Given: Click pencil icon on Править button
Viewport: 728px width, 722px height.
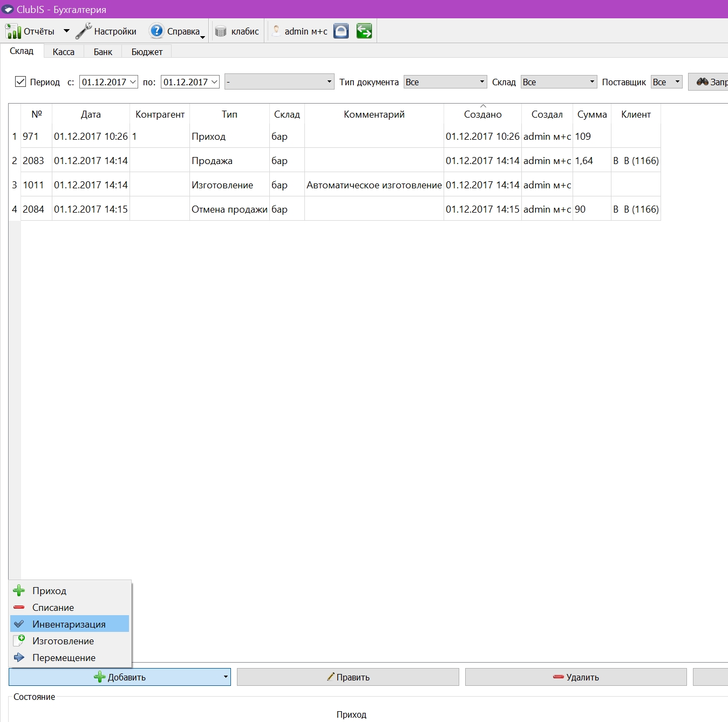Looking at the screenshot, I should [331, 676].
